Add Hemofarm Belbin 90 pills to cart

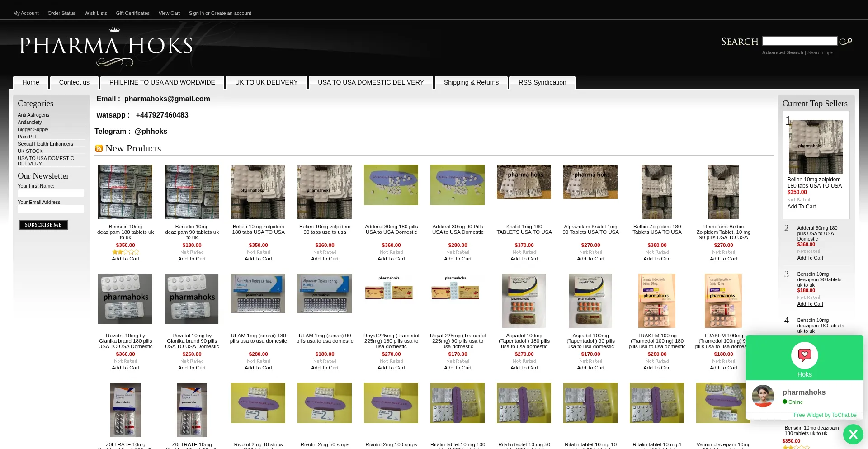[723, 259]
